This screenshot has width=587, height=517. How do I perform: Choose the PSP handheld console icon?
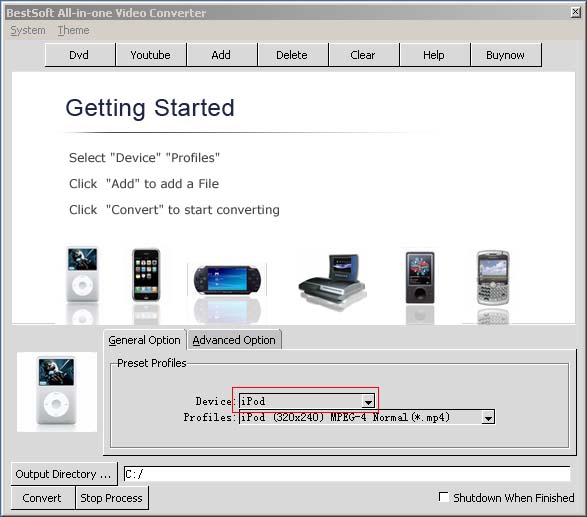[227, 280]
